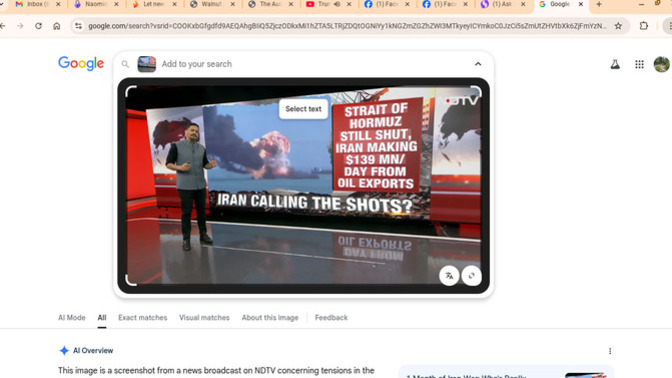Viewport: 672px width, 378px height.
Task: Open Search Labs flask icon
Action: [615, 64]
